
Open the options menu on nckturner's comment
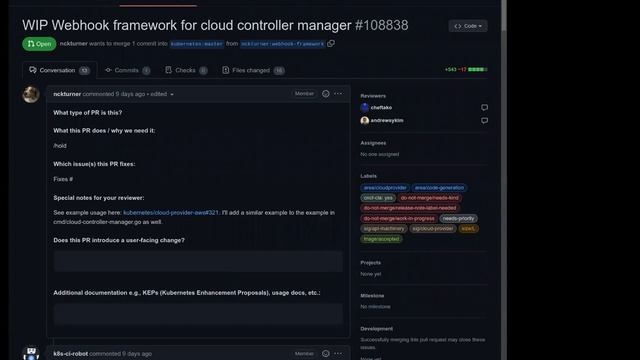coord(338,93)
